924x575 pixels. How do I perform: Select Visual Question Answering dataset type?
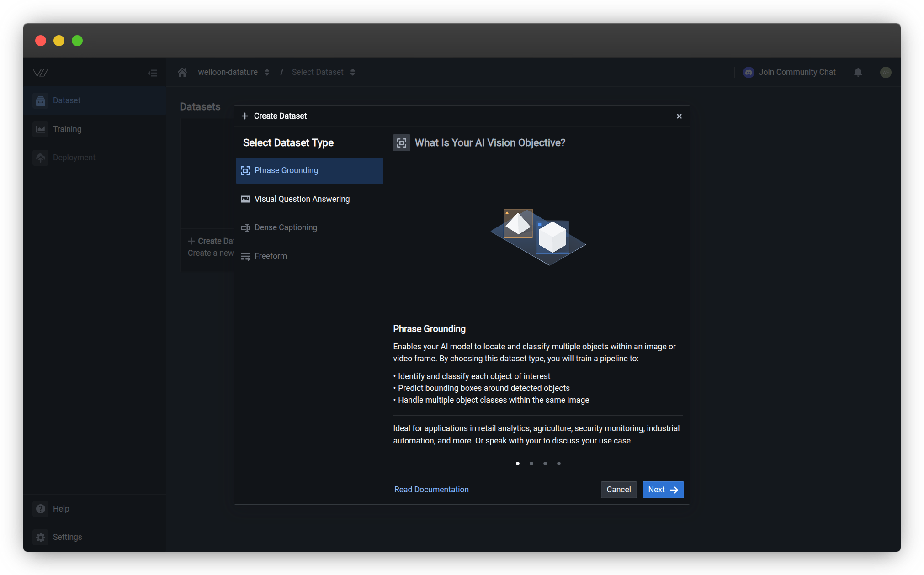pyautogui.click(x=302, y=199)
